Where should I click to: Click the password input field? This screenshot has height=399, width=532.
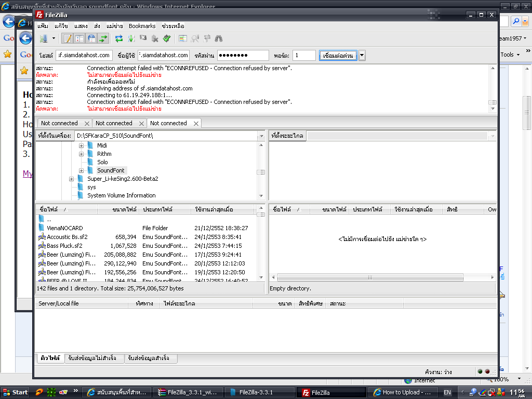point(243,55)
